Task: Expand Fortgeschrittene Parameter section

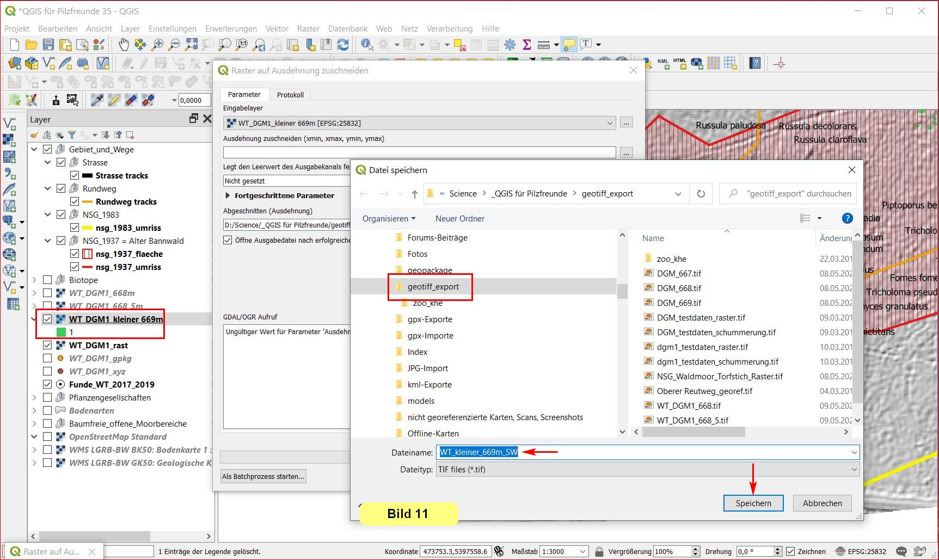Action: click(x=228, y=195)
